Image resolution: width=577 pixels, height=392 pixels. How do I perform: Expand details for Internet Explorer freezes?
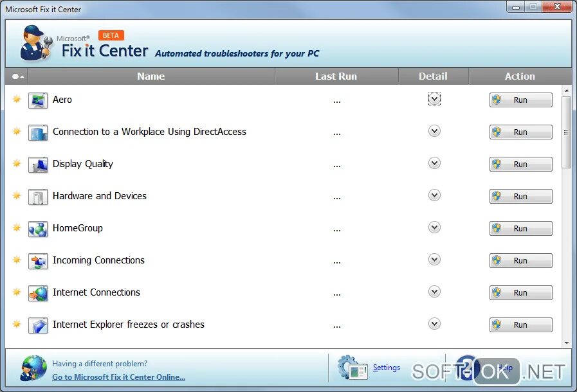[434, 324]
